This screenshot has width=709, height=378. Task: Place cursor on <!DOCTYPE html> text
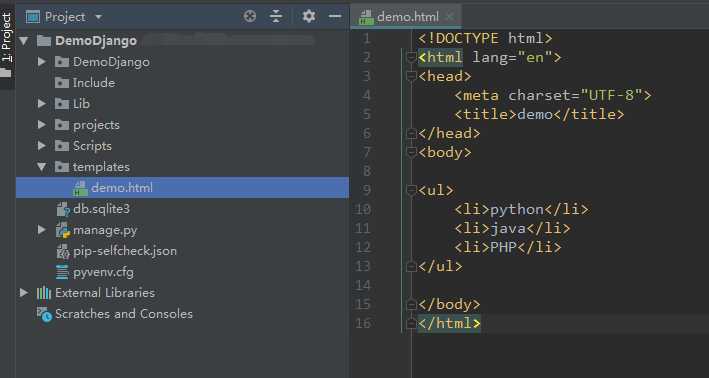[485, 38]
